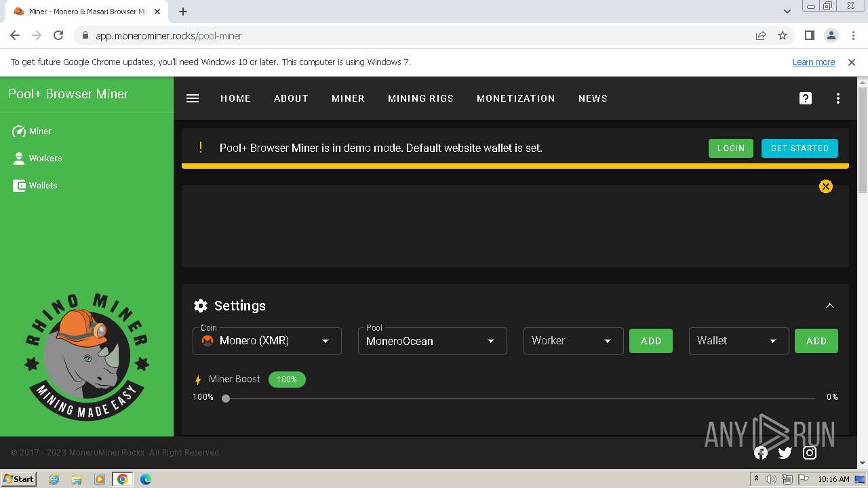The height and width of the screenshot is (488, 868).
Task: Click the LOGIN button
Action: pyautogui.click(x=731, y=148)
